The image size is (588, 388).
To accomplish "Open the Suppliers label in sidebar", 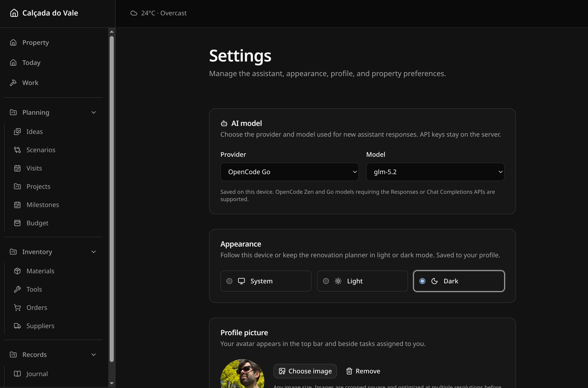I will click(x=40, y=326).
